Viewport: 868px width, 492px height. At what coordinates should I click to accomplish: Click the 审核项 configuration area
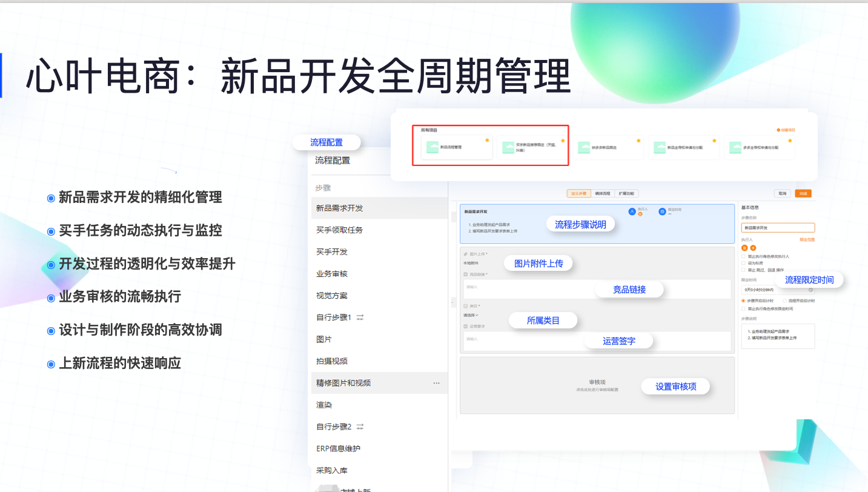pos(597,385)
